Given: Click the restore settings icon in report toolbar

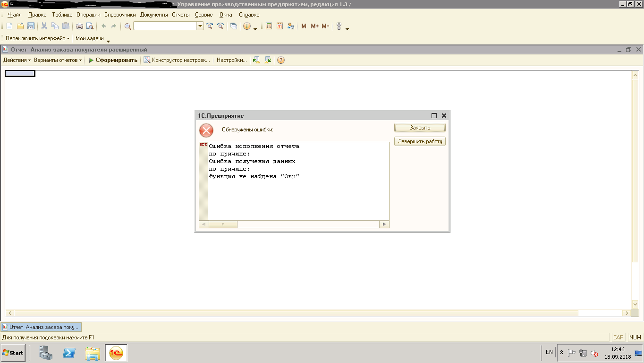Looking at the screenshot, I should point(256,60).
